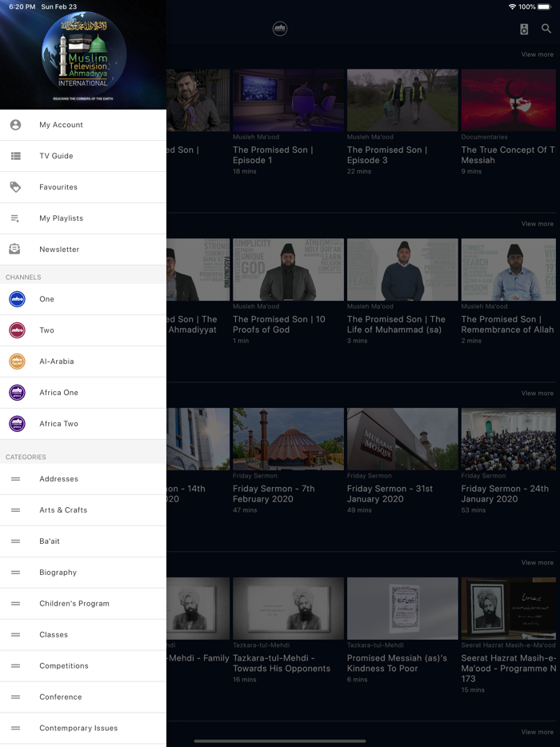This screenshot has width=560, height=747.
Task: Tap the handle icon beside Biography
Action: click(x=16, y=572)
